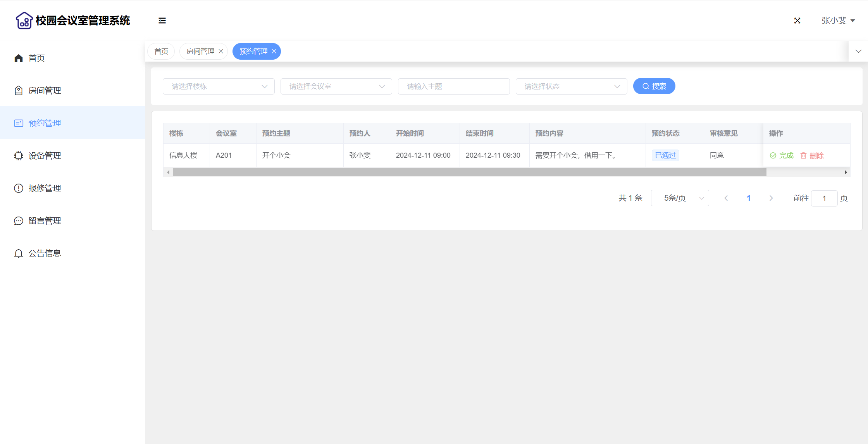Open the 请选择楼栋 dropdown

(x=219, y=86)
